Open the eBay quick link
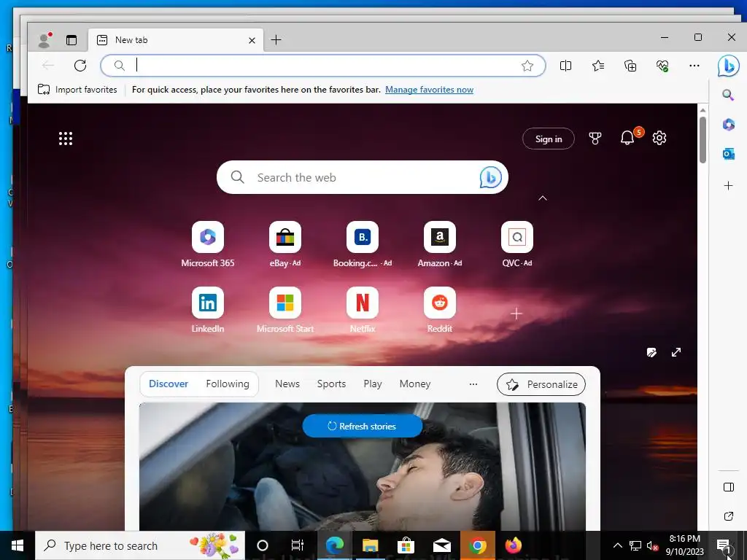 285,244
